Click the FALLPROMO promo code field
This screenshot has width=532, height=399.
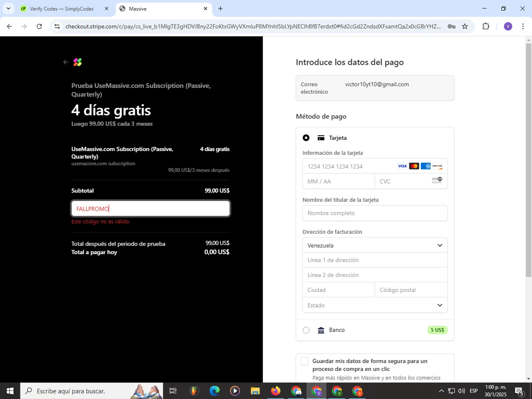pos(151,209)
